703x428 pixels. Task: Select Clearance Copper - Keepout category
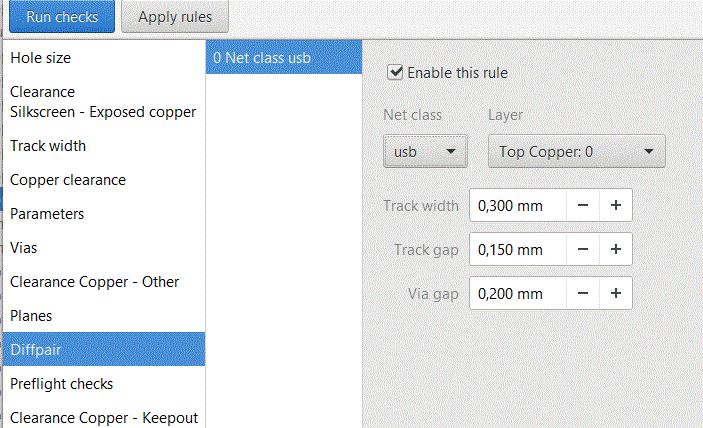[x=104, y=418]
